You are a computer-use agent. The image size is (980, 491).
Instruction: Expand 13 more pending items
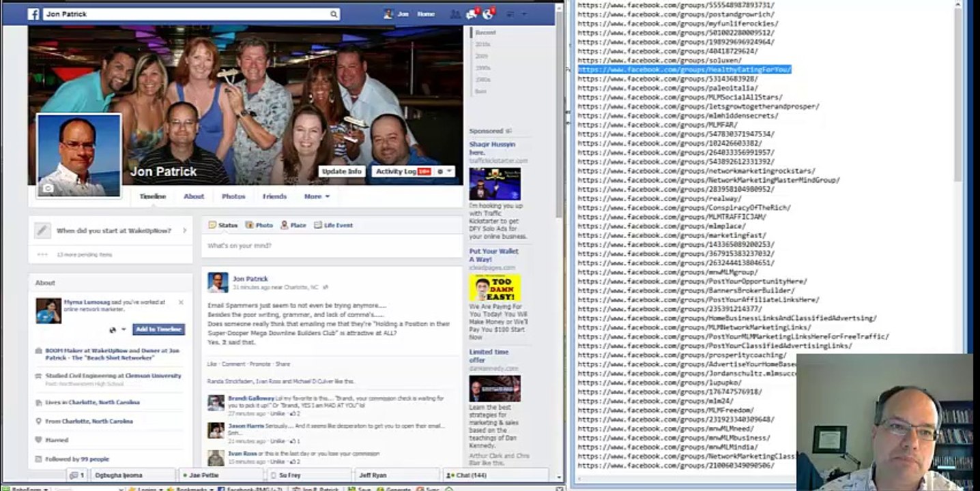coord(83,254)
